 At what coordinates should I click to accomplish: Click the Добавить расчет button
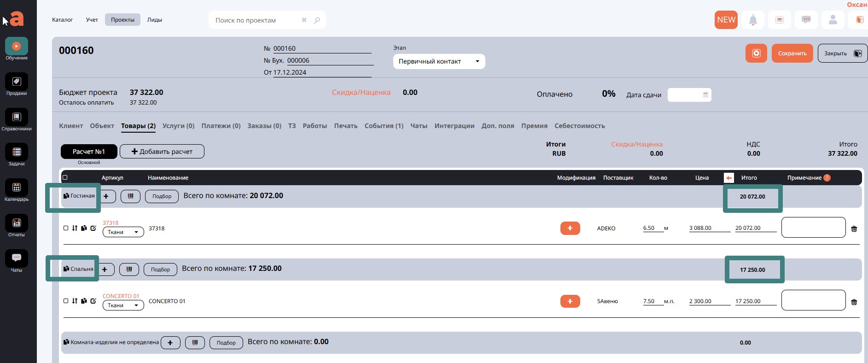click(162, 152)
